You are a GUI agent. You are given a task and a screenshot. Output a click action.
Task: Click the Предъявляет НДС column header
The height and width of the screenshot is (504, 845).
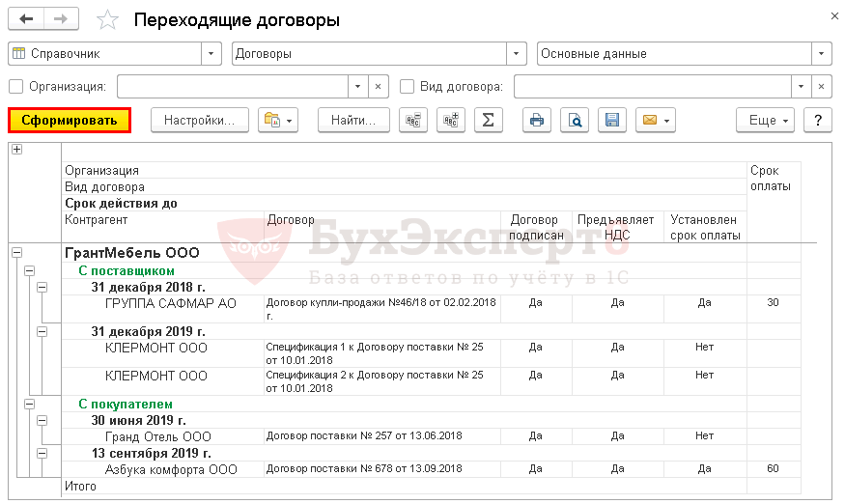tap(616, 228)
